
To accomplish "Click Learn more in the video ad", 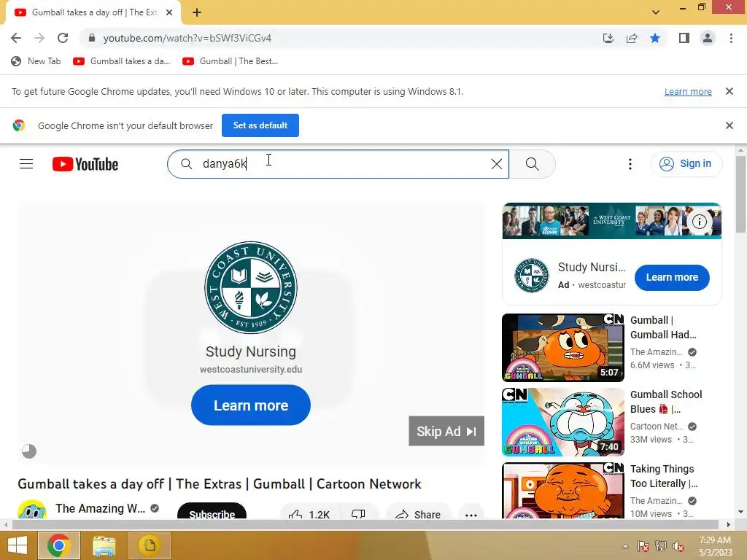I will [251, 405].
